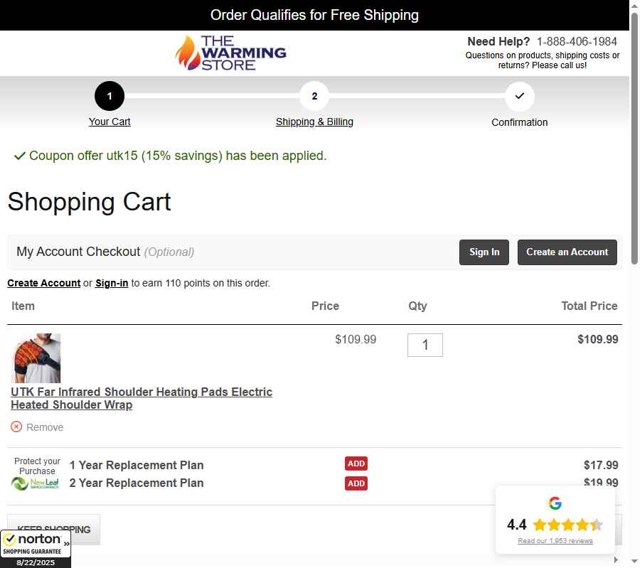Click the Confirmation checkmark step circle
Image resolution: width=640 pixels, height=568 pixels.
point(519,96)
